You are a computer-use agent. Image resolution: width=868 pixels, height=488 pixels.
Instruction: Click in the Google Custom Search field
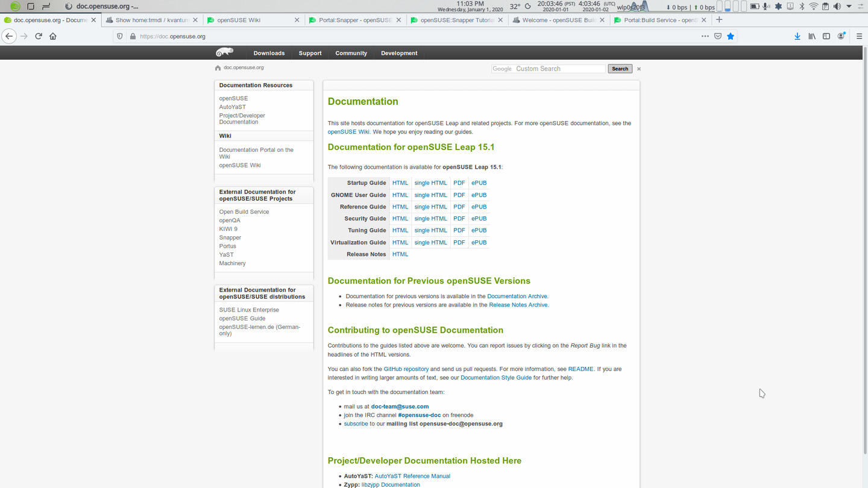tap(549, 69)
